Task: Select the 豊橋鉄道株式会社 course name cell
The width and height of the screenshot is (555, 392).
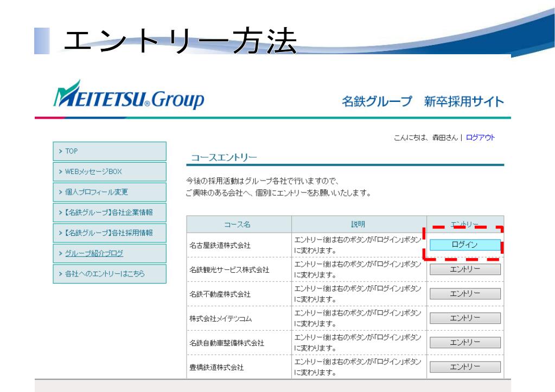Action: pyautogui.click(x=239, y=367)
